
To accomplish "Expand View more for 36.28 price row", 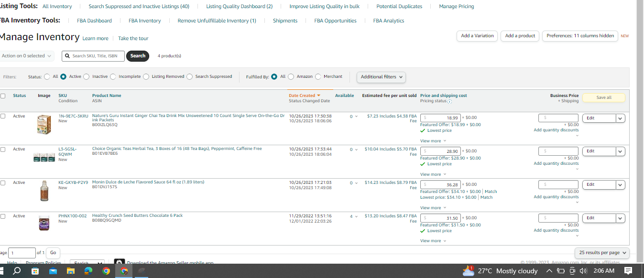I will 433,208.
